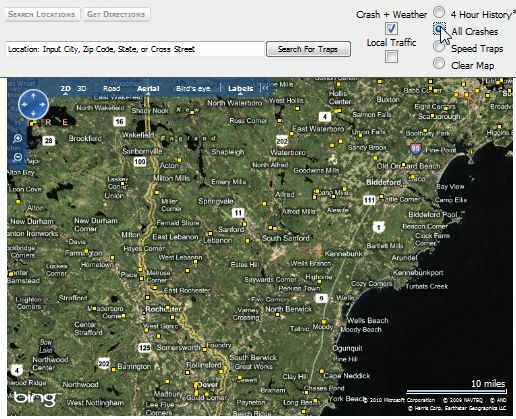Switch to Aerial map style

coord(148,88)
